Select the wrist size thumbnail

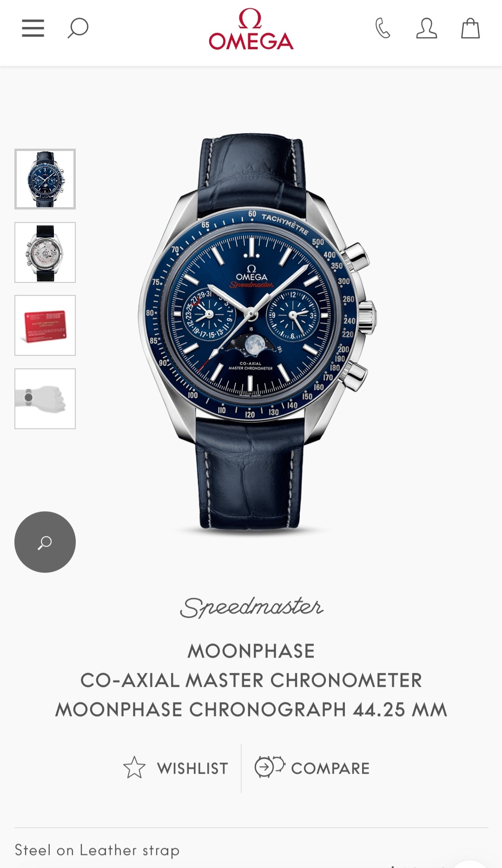[45, 398]
